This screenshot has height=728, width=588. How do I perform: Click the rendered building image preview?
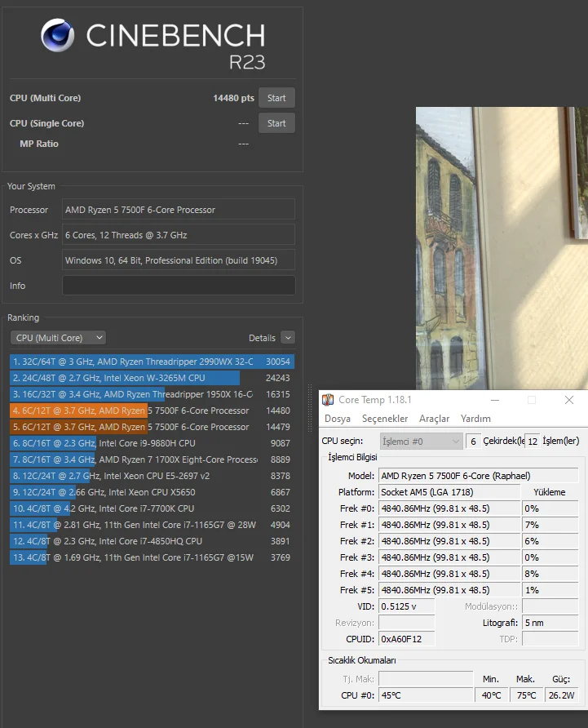pyautogui.click(x=502, y=248)
